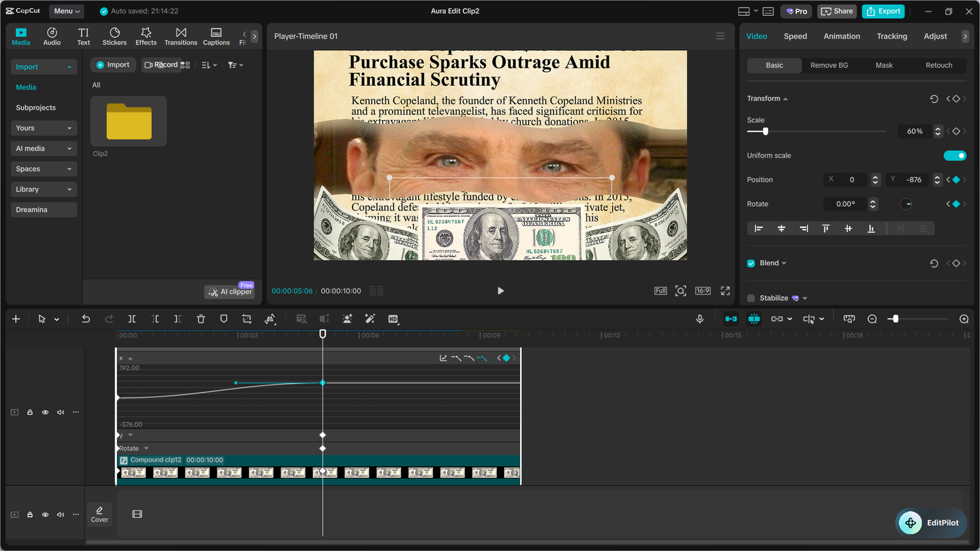This screenshot has width=980, height=551.
Task: Expand the Yours dropdown in sidebar
Action: pyautogui.click(x=43, y=128)
